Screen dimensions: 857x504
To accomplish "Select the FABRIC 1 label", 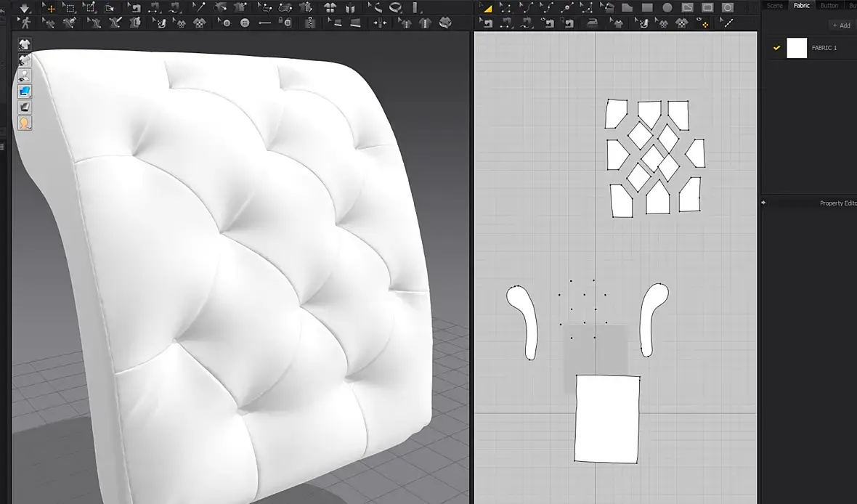I will (x=824, y=48).
